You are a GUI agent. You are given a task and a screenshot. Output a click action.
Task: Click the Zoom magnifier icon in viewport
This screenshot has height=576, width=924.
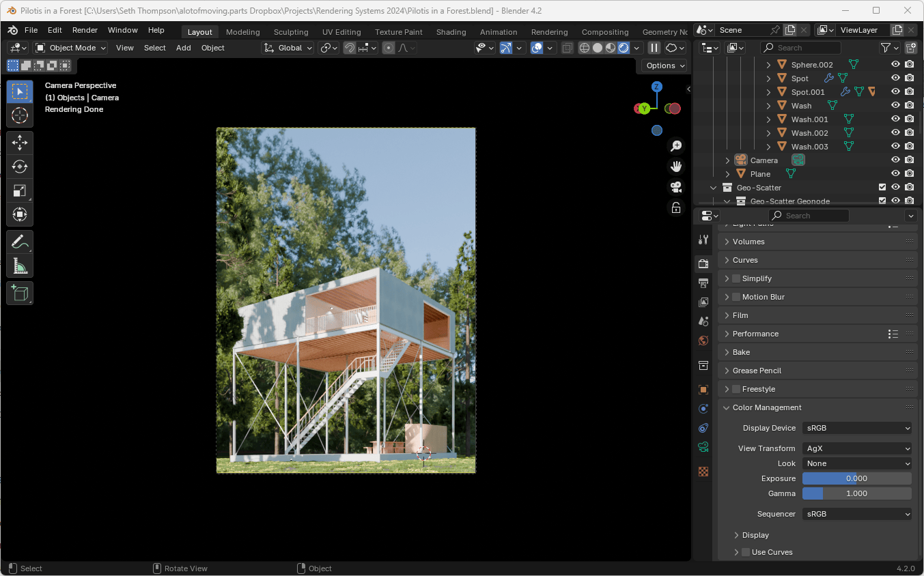click(676, 145)
